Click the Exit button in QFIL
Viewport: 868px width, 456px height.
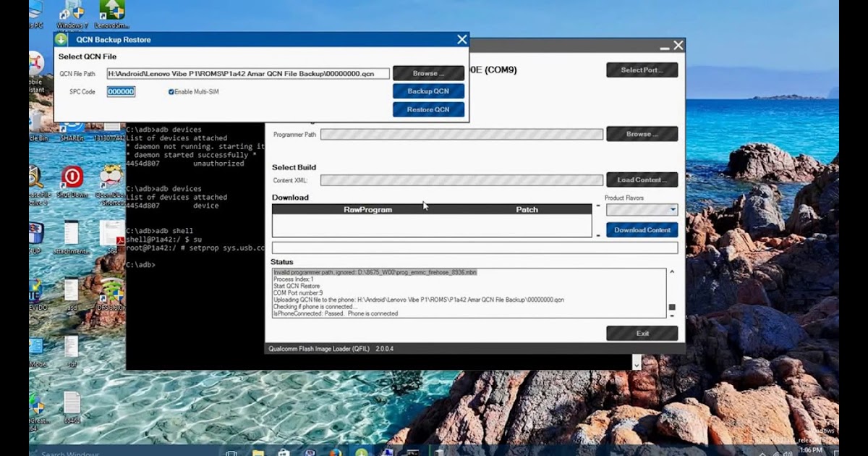click(x=642, y=333)
